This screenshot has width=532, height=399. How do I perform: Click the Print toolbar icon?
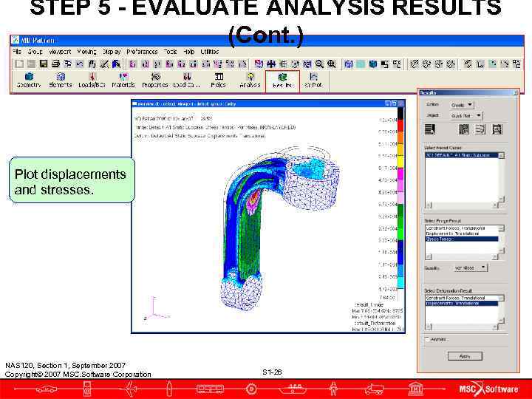(55, 64)
